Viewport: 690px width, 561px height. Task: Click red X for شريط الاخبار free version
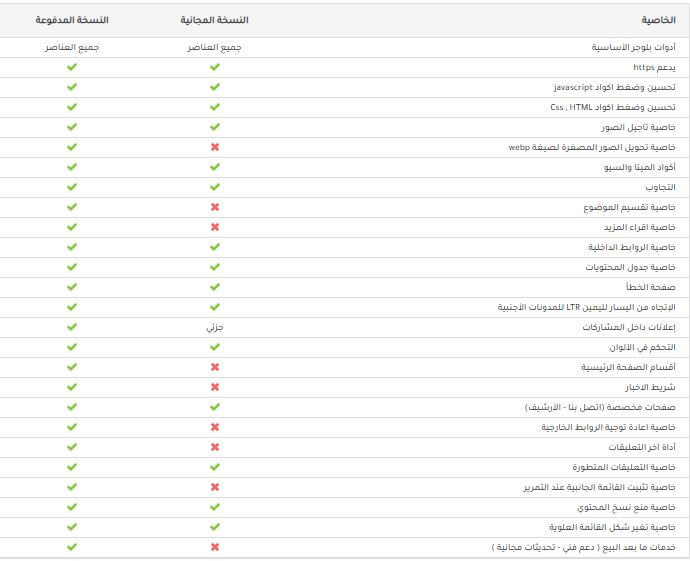[x=215, y=387]
